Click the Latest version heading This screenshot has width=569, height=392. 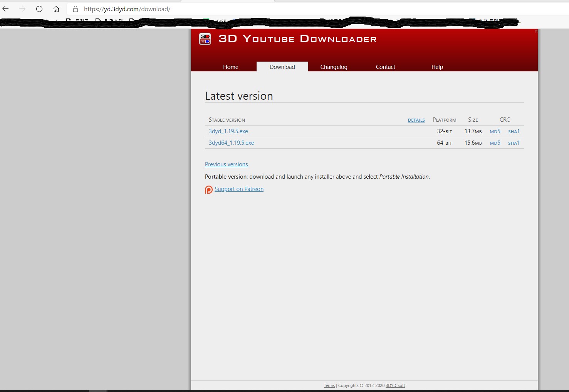coord(239,96)
